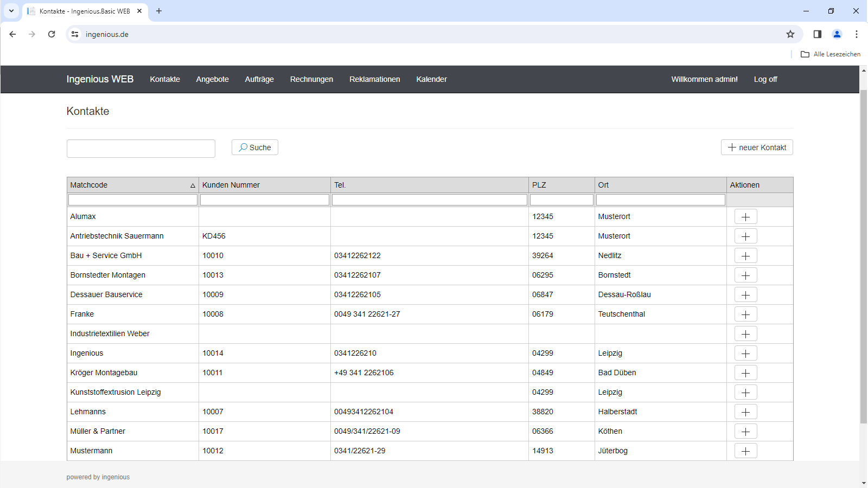Sort table by Tel. column header
This screenshot has width=868, height=488.
click(430, 185)
